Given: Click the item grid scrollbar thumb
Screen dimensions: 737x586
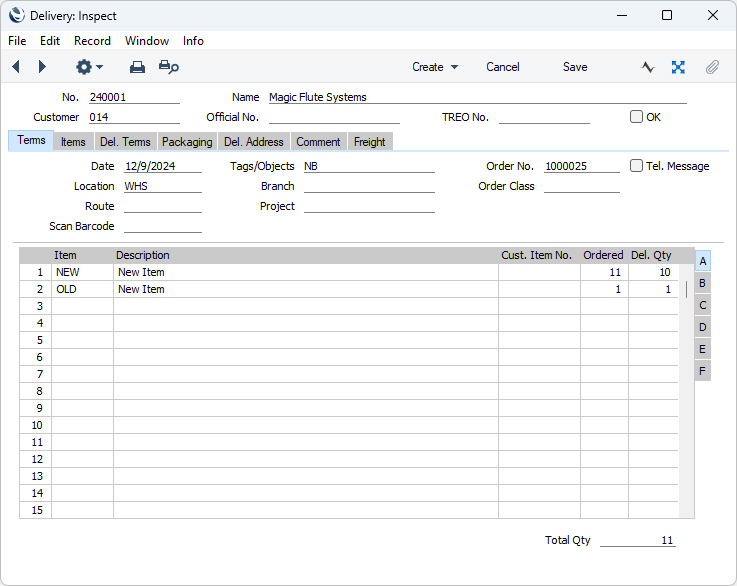Looking at the screenshot, I should [x=686, y=289].
